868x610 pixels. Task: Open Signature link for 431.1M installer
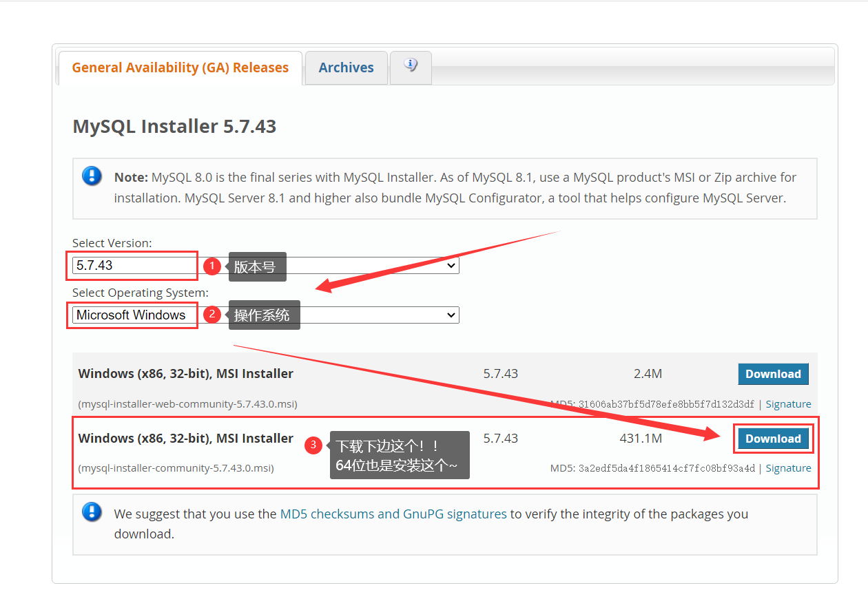[x=788, y=468]
